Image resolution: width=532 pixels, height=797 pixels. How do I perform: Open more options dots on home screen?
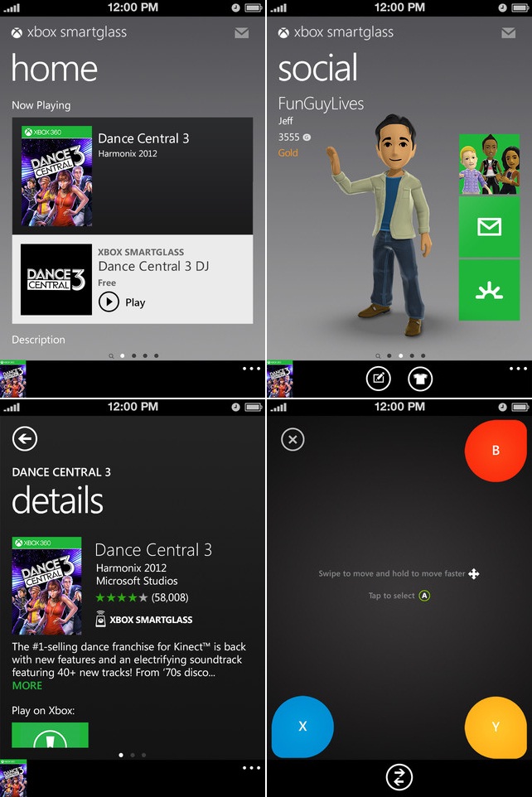[251, 369]
